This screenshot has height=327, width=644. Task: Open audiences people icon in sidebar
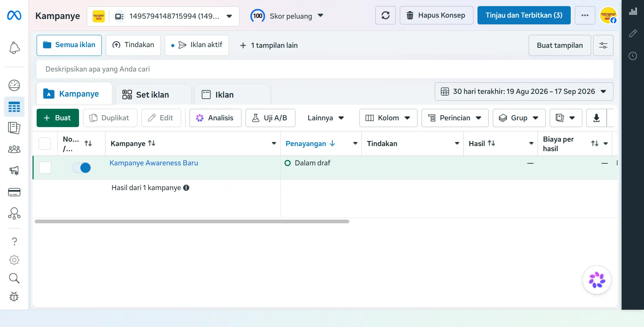click(x=14, y=149)
